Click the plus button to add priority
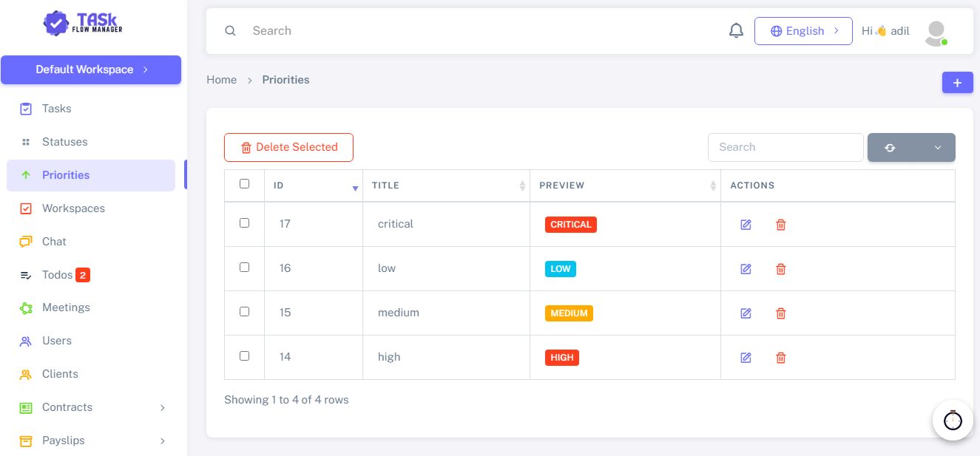 pos(957,83)
